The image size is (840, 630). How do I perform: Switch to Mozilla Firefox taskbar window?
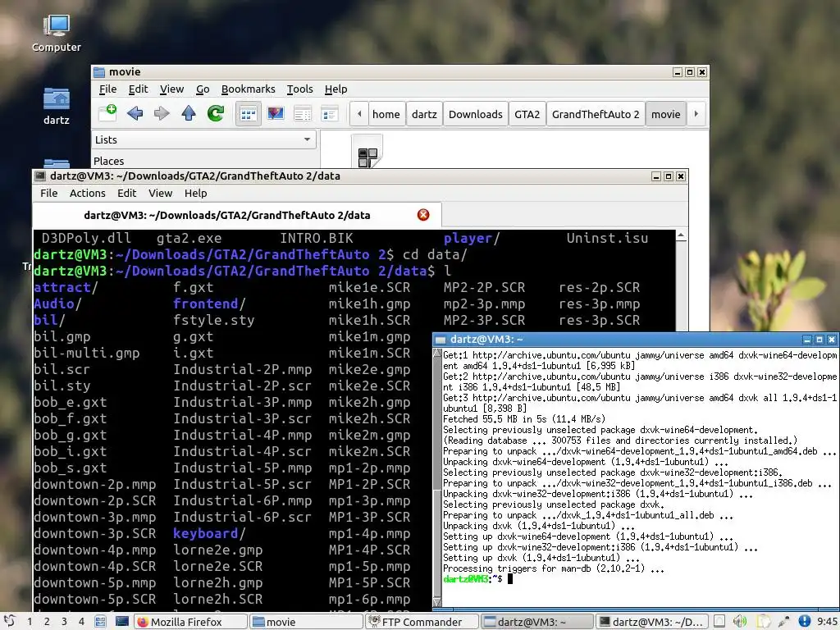(190, 622)
